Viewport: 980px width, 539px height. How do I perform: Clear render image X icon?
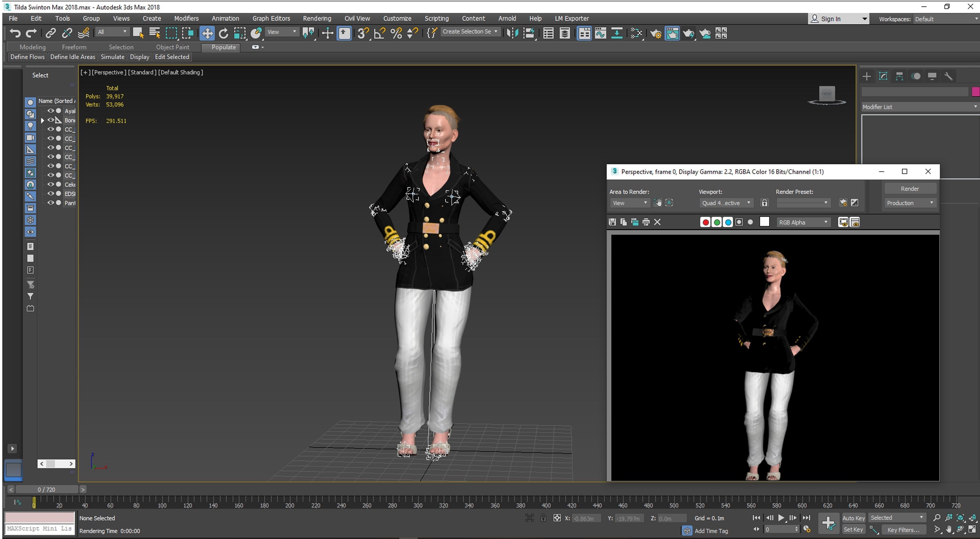[x=657, y=222]
